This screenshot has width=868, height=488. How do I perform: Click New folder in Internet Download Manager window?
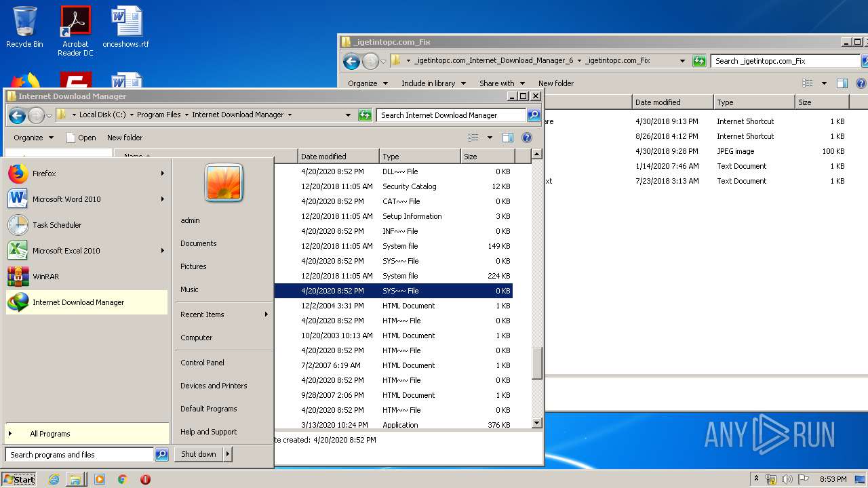point(125,138)
